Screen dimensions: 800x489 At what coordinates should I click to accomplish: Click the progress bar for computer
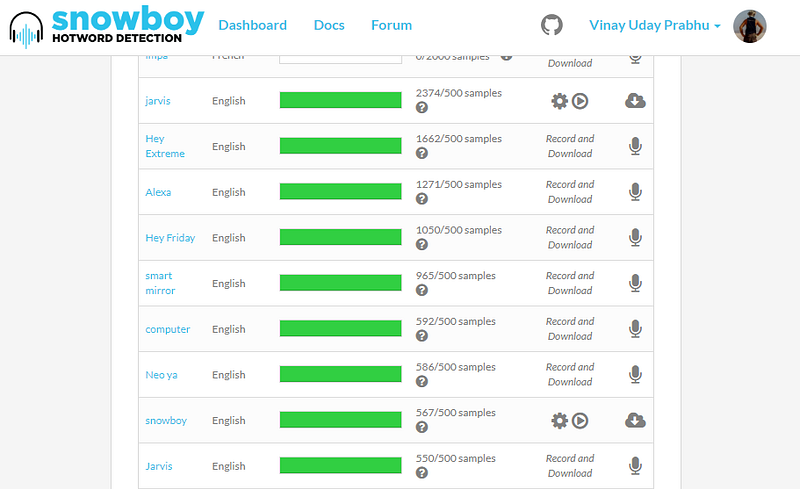point(340,328)
